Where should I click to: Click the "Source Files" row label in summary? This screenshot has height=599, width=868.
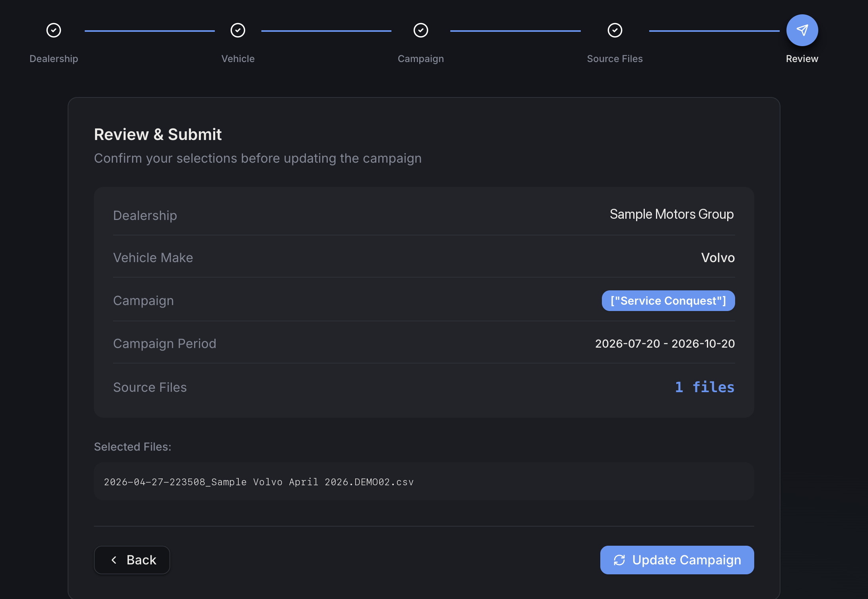pyautogui.click(x=150, y=387)
